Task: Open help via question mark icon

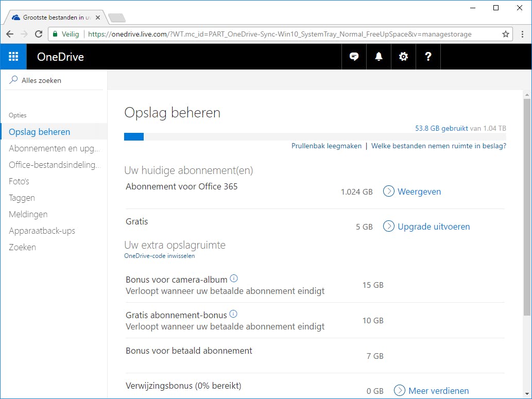Action: (x=428, y=57)
